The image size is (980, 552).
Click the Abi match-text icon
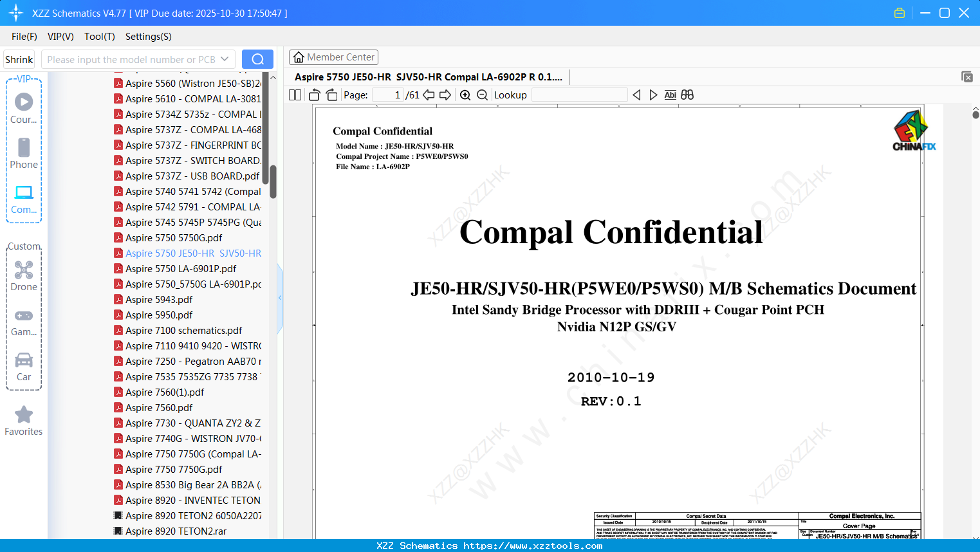[x=670, y=95]
